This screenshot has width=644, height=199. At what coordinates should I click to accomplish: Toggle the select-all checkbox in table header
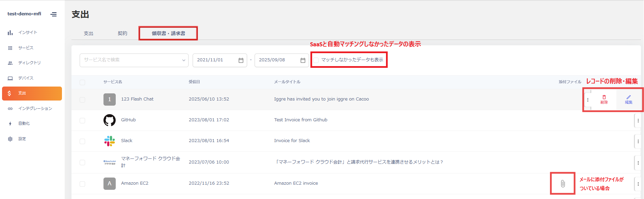click(x=82, y=82)
